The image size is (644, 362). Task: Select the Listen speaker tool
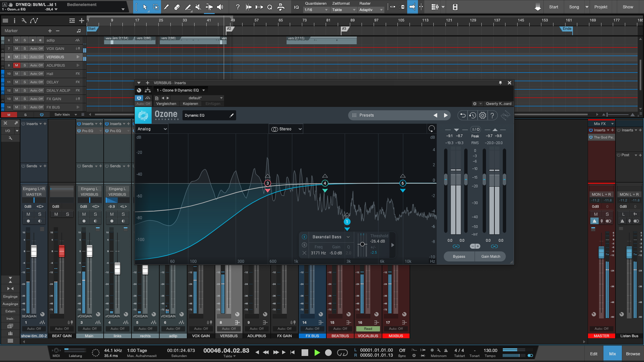(x=220, y=7)
